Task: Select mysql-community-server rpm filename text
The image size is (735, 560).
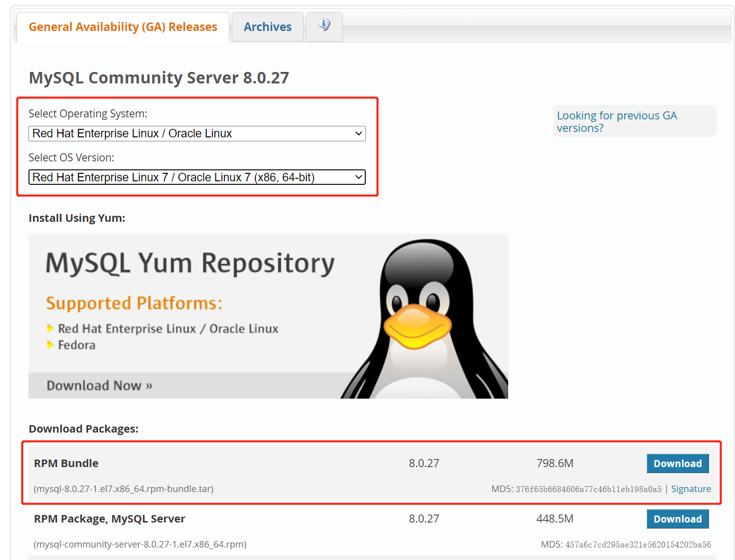Action: [140, 545]
